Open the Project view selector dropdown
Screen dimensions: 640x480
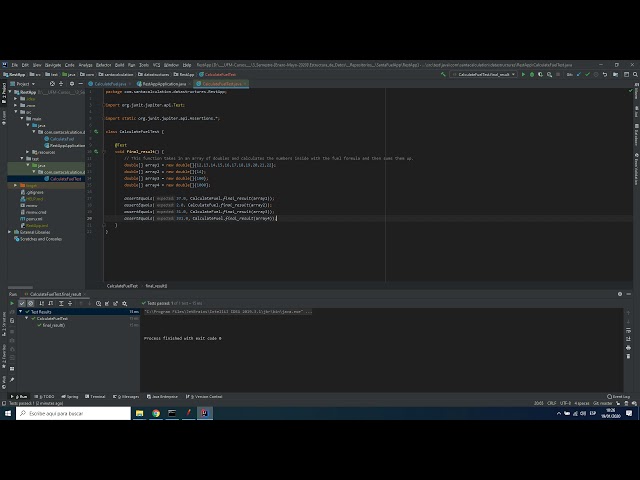(23, 84)
